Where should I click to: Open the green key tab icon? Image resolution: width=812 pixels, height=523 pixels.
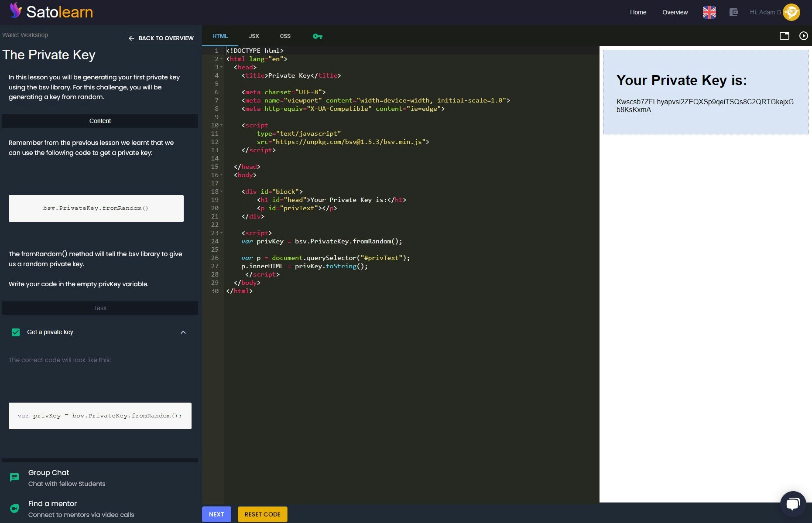[x=318, y=36]
